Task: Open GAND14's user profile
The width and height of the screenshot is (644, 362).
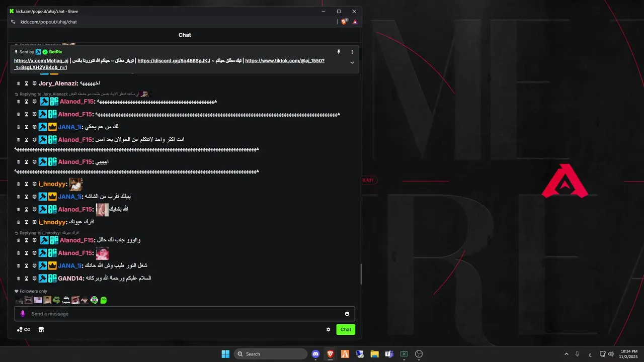Action: 70,279
